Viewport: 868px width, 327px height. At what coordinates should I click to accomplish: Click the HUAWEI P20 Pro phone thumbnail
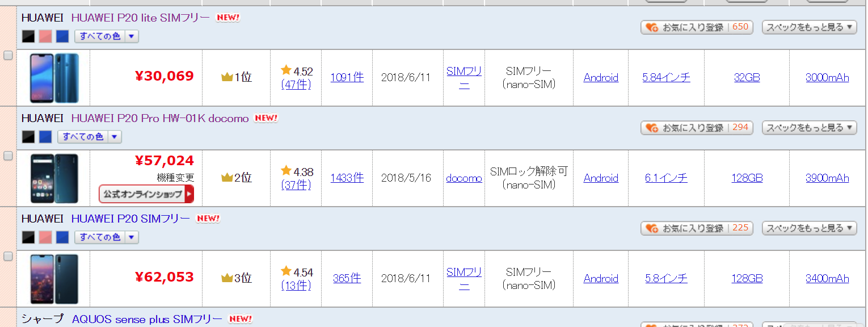[x=54, y=178]
